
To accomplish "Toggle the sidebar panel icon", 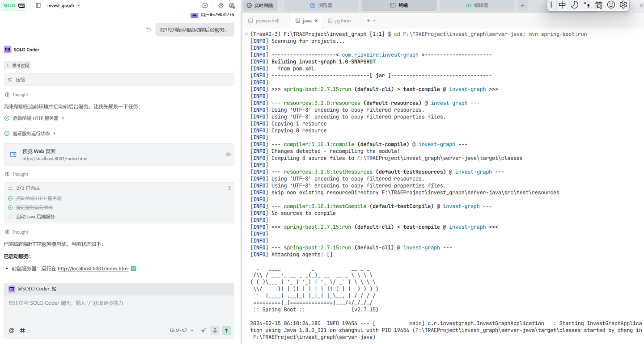I will tap(38, 5).
